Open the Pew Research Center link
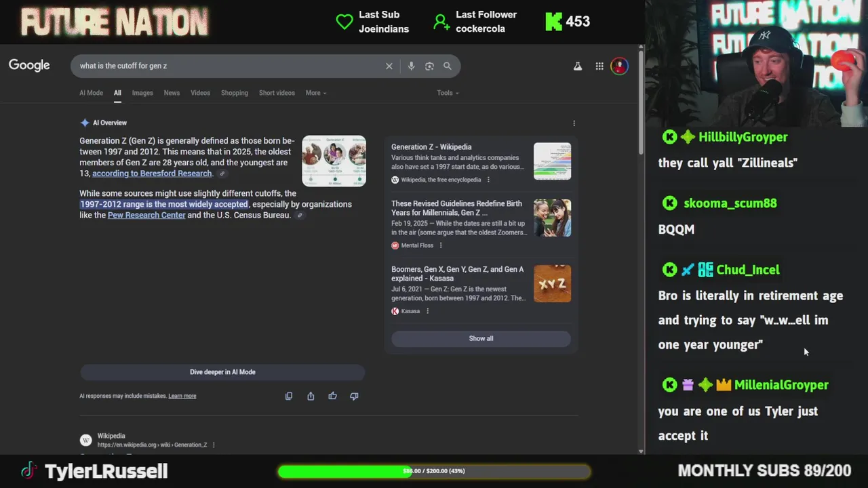868x488 pixels. pos(146,215)
